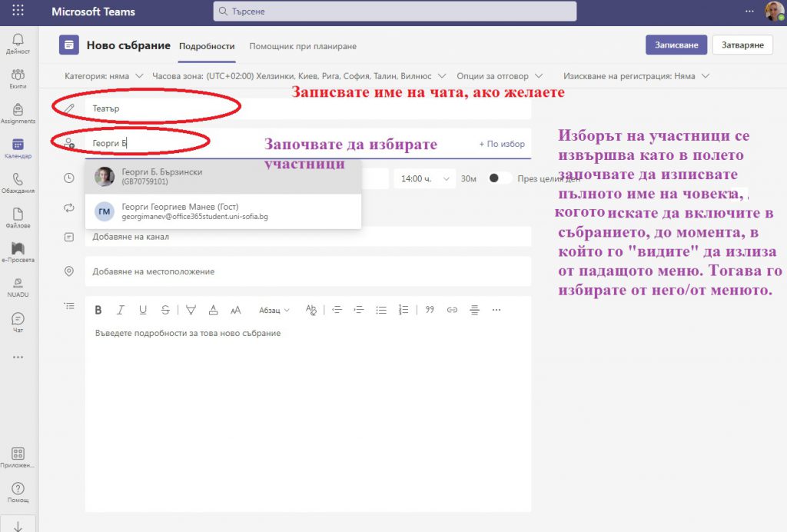Select Георги Б. Бързински from suggestions
The height and width of the screenshot is (532, 787).
223,177
